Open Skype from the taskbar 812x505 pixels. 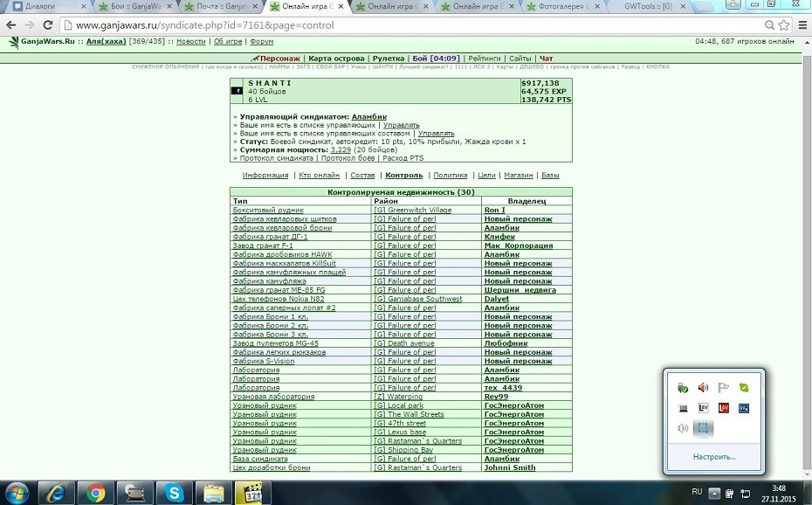(x=174, y=493)
